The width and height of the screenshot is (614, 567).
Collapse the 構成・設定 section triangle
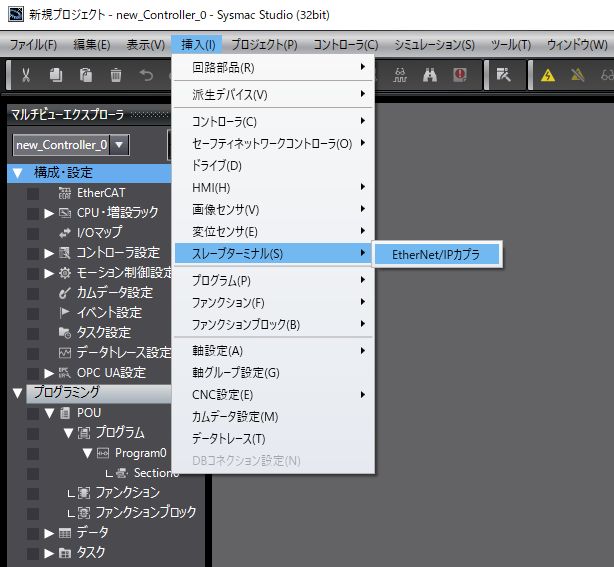coord(18,173)
